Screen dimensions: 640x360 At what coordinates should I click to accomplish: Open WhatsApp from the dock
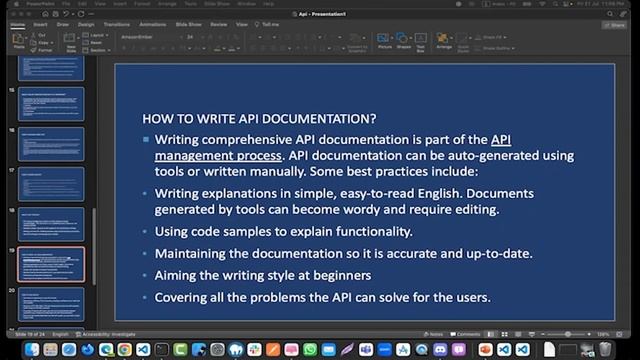click(x=310, y=349)
